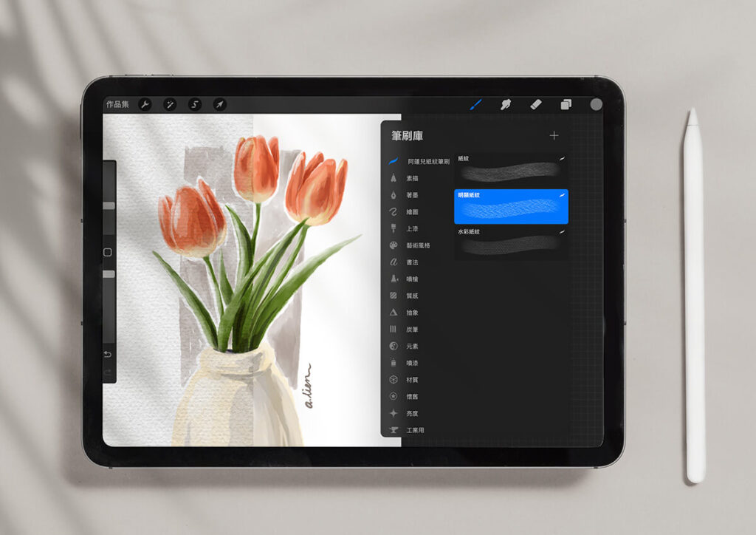Select the 水彩紙紋 brush

pos(511,243)
